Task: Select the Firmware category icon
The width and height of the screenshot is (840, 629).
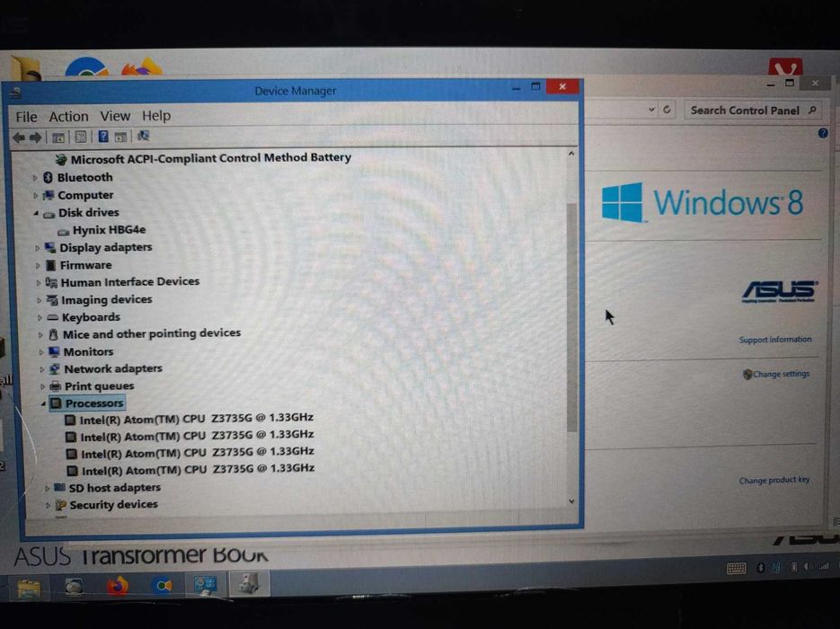Action: pyautogui.click(x=51, y=265)
